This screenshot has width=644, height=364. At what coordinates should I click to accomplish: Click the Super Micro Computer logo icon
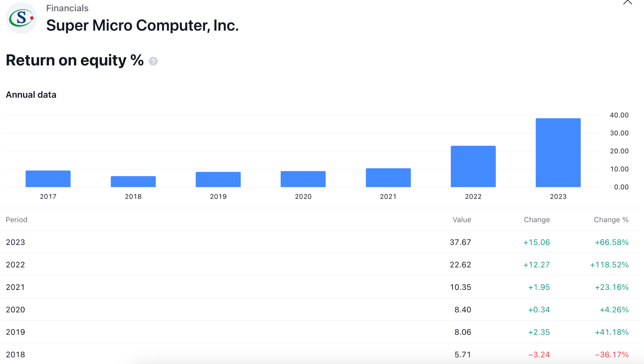pyautogui.click(x=21, y=18)
